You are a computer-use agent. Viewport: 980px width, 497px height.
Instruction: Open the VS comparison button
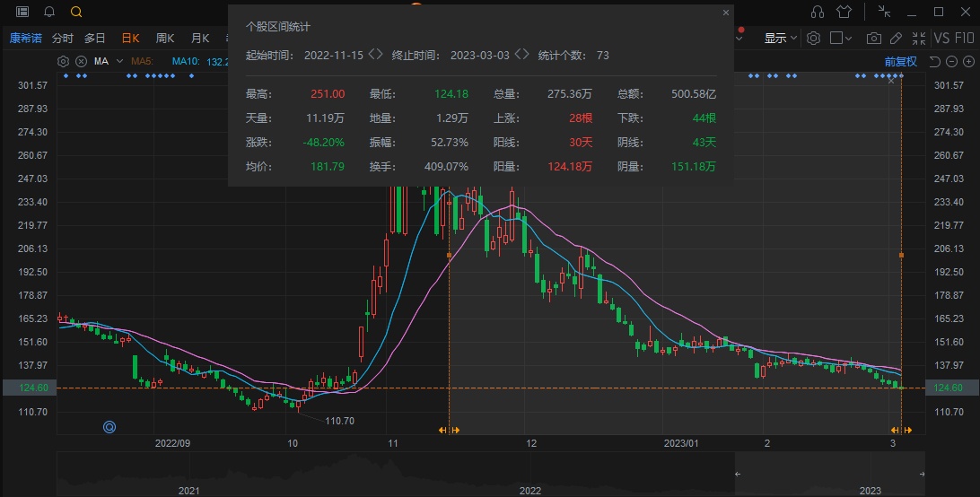(941, 39)
